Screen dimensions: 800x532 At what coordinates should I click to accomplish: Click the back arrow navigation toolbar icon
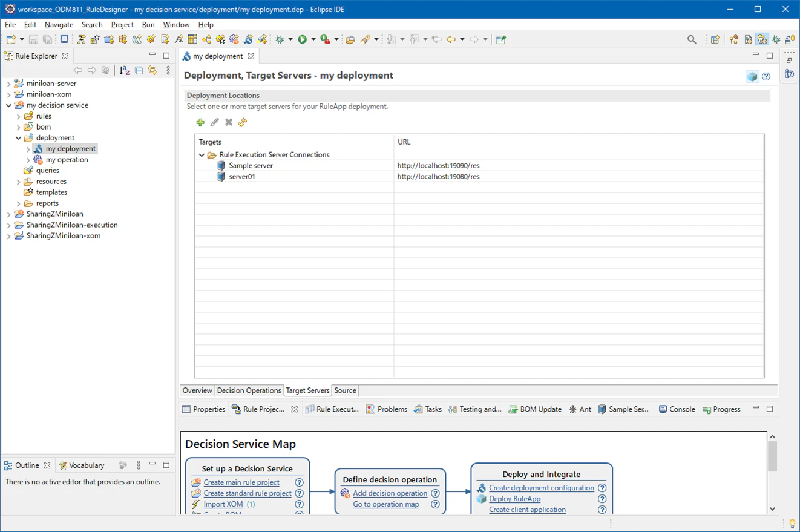point(451,39)
